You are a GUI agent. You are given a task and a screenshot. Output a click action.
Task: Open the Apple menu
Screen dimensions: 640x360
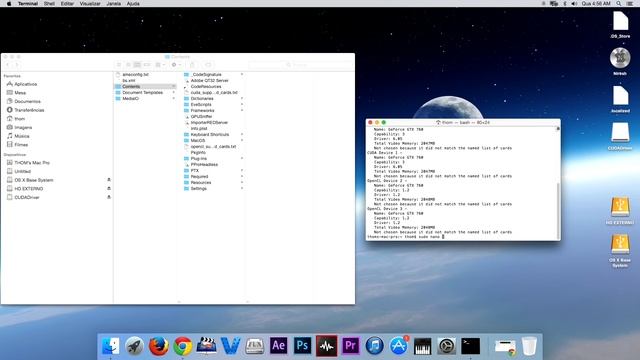[9, 4]
